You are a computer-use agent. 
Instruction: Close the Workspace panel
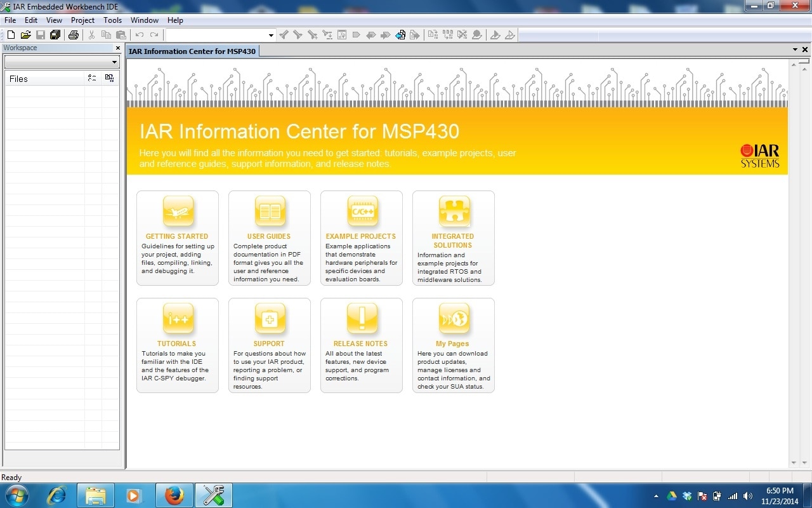pos(117,48)
